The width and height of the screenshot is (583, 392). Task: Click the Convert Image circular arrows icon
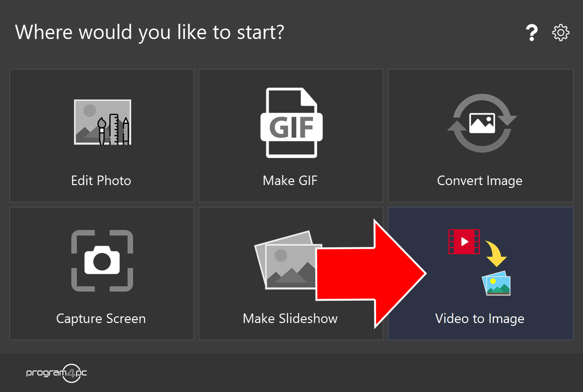(482, 123)
